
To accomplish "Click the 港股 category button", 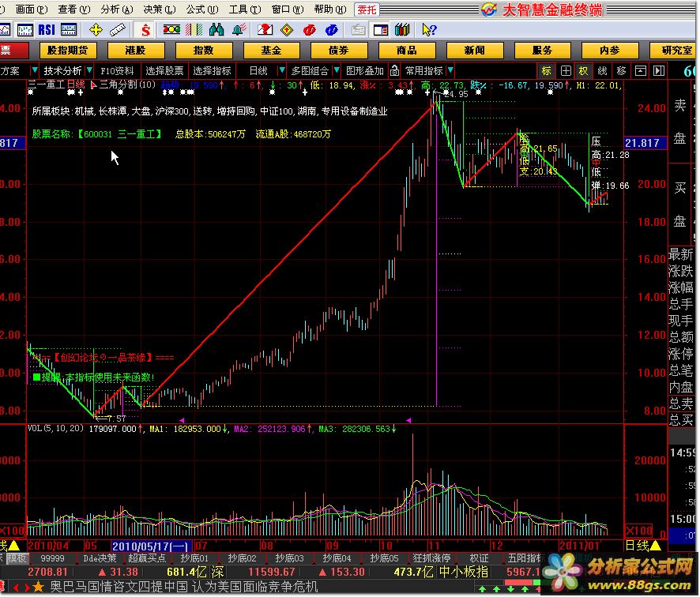I will point(136,51).
